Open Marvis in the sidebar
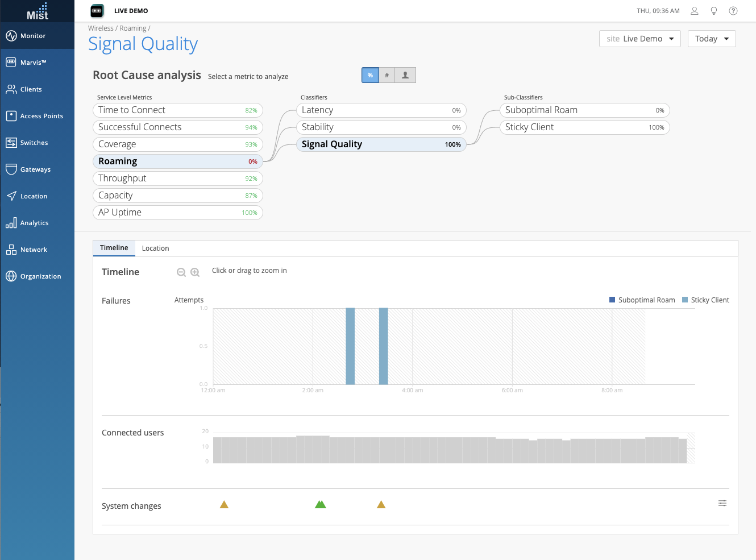This screenshot has width=756, height=560. pyautogui.click(x=33, y=63)
